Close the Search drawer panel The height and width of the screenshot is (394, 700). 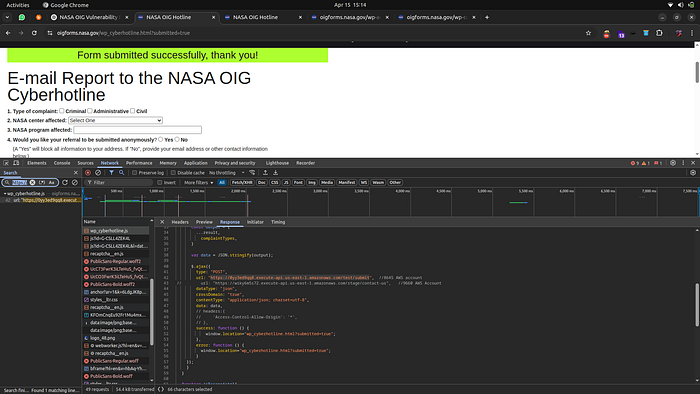pos(75,173)
